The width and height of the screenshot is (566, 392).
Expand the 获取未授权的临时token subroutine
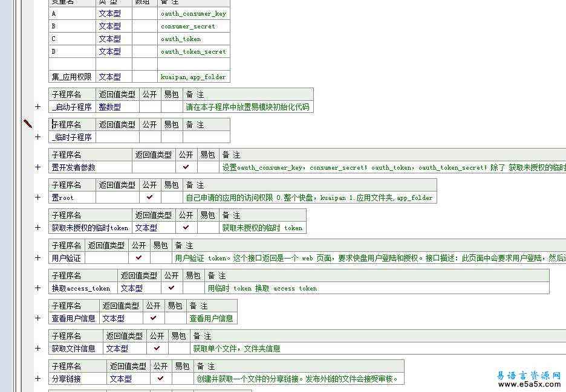pos(38,228)
